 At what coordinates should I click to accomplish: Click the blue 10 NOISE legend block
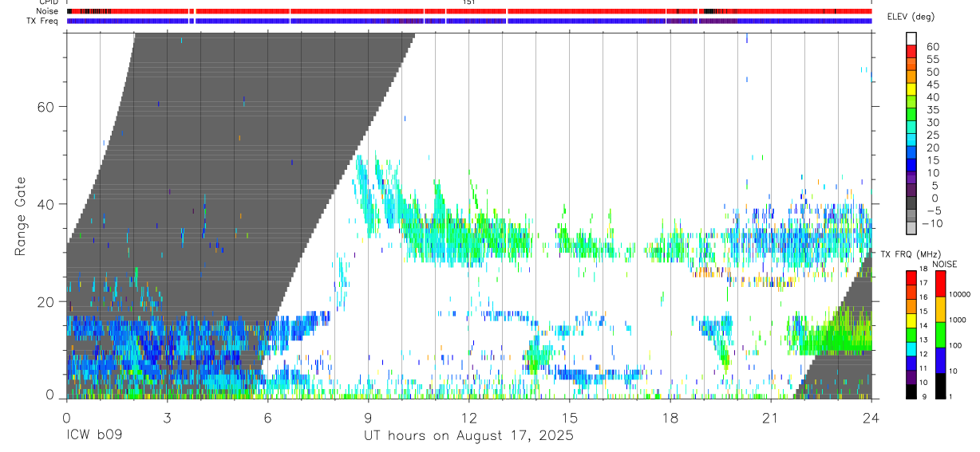click(x=940, y=360)
